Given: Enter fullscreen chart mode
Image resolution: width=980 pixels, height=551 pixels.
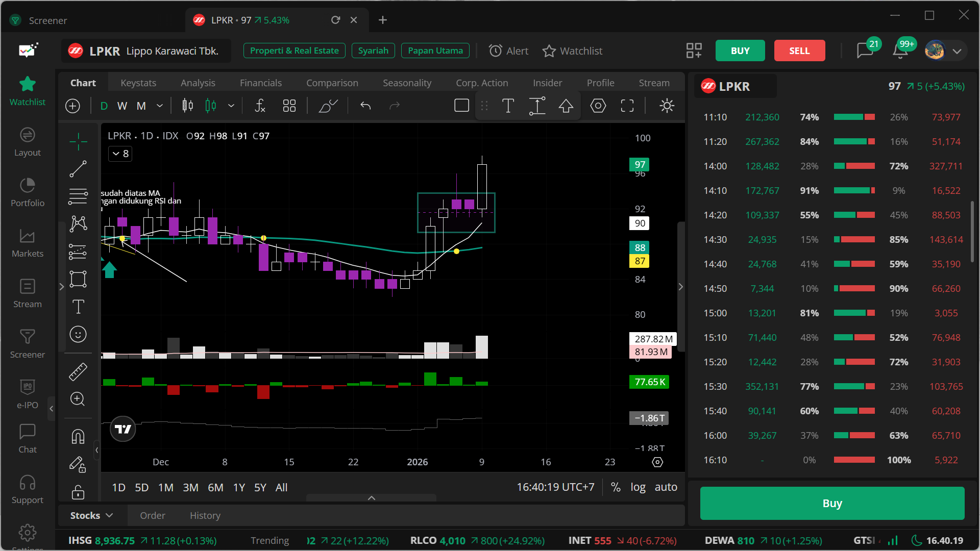Looking at the screenshot, I should tap(627, 106).
